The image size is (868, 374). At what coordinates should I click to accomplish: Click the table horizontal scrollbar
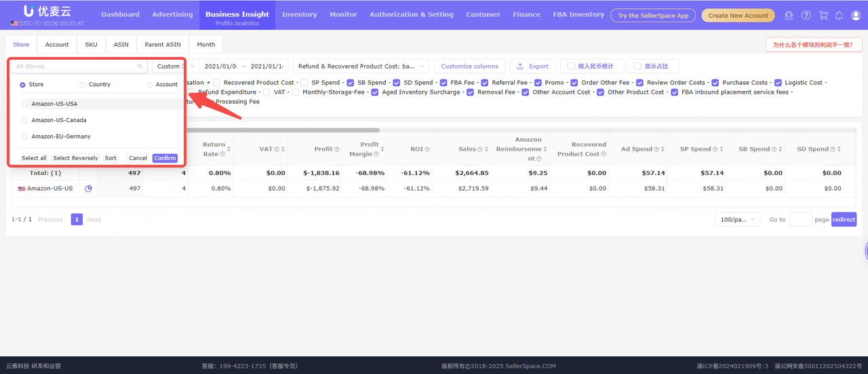(283, 130)
